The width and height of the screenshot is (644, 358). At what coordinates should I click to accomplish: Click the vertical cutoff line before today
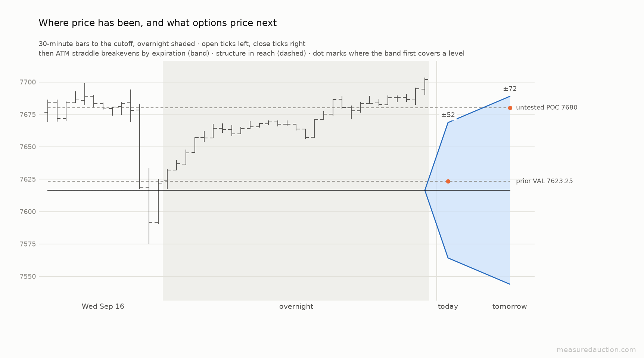[436, 180]
